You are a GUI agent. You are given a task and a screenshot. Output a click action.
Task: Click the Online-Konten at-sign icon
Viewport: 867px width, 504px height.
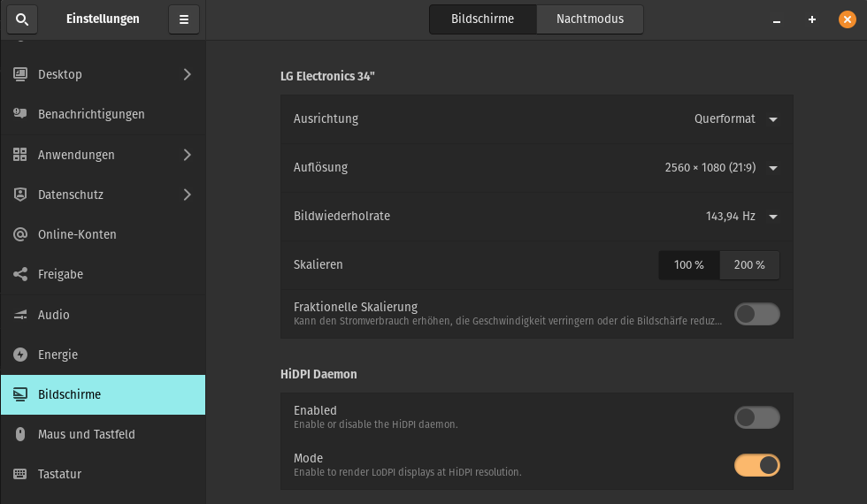pos(19,234)
